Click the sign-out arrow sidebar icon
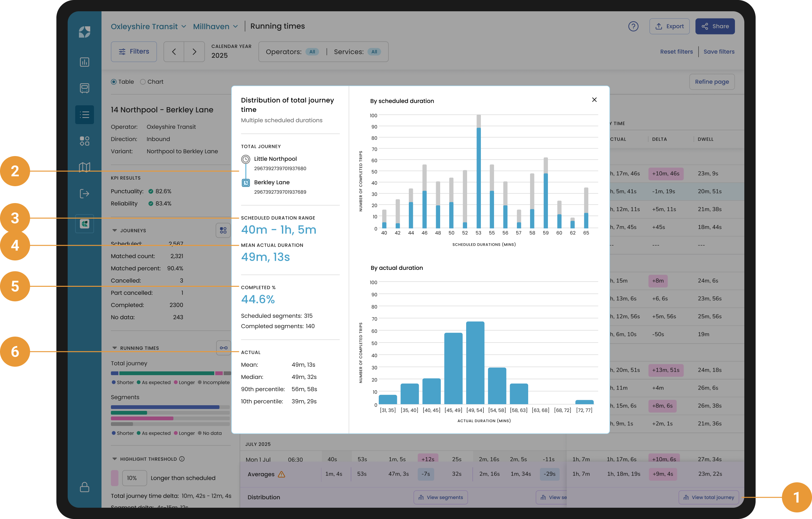Image resolution: width=812 pixels, height=519 pixels. tap(84, 194)
